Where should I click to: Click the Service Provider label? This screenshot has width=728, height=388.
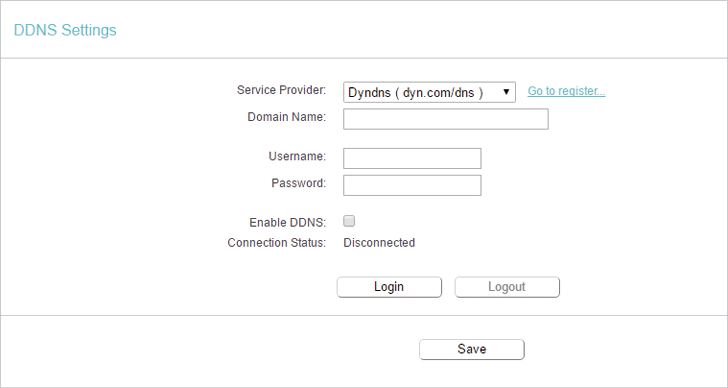(x=281, y=90)
